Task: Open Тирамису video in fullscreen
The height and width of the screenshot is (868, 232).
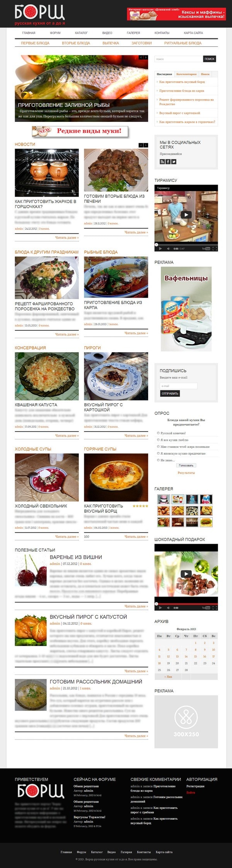Action: point(215,249)
